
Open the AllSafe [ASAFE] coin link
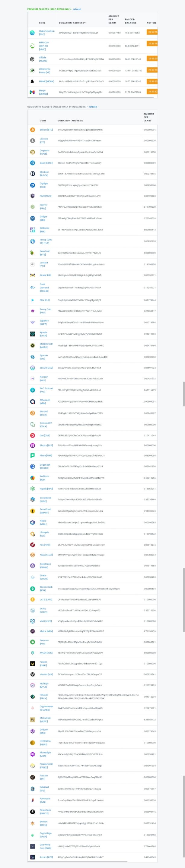tap(43, 59)
